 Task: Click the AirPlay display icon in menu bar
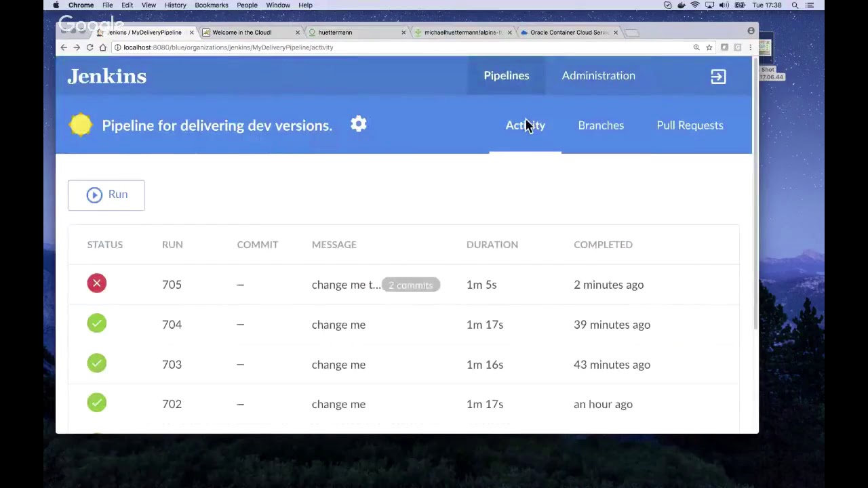point(709,5)
